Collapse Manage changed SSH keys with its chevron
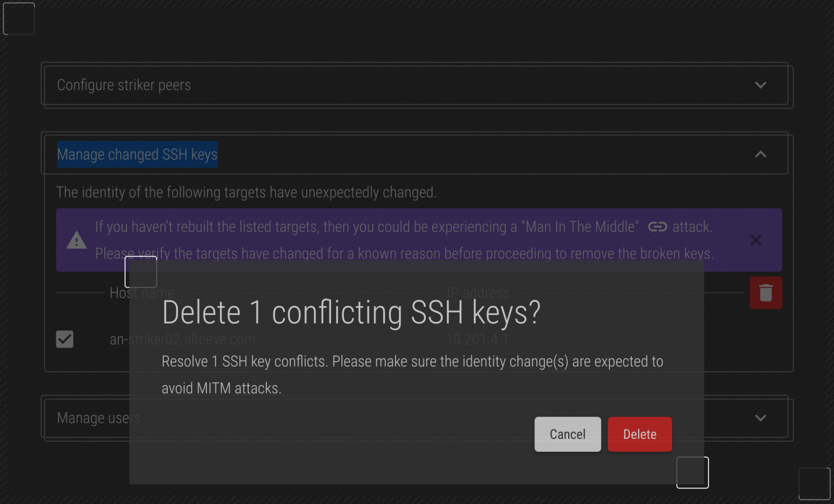Screen dimensions: 834x504 (761, 154)
